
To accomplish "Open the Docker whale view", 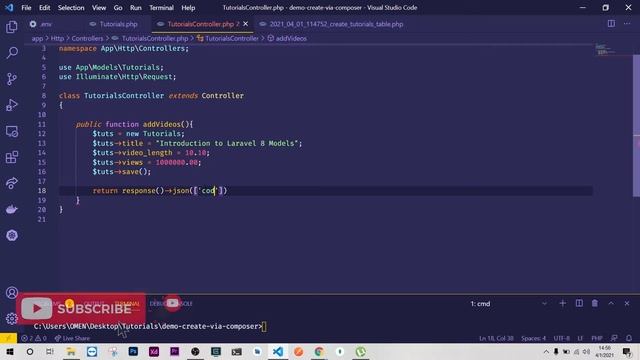I will point(12,209).
